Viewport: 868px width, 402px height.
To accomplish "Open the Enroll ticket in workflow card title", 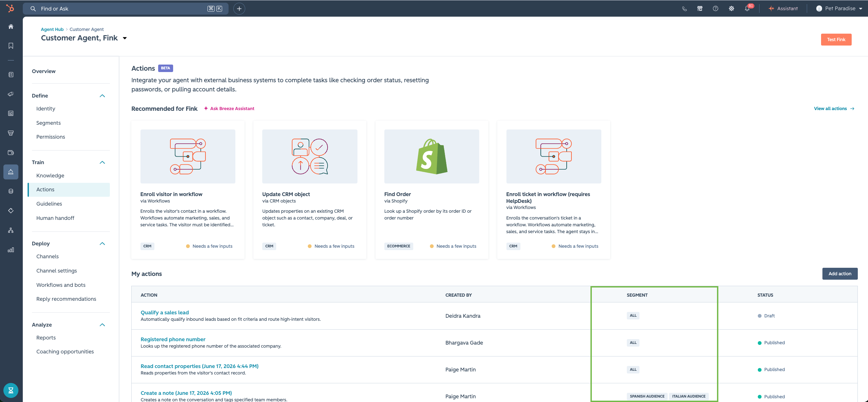I will pos(548,198).
